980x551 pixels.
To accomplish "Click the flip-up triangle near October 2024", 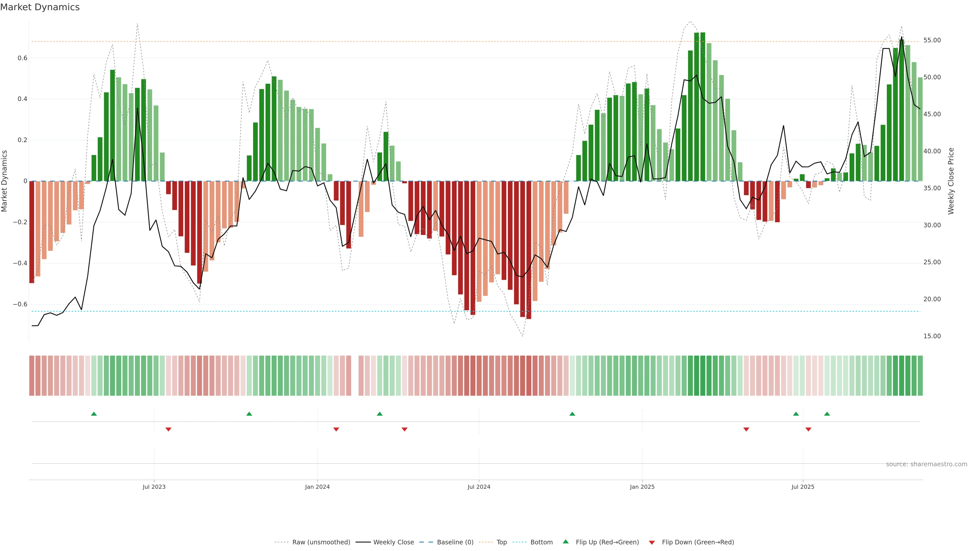I will pos(572,414).
